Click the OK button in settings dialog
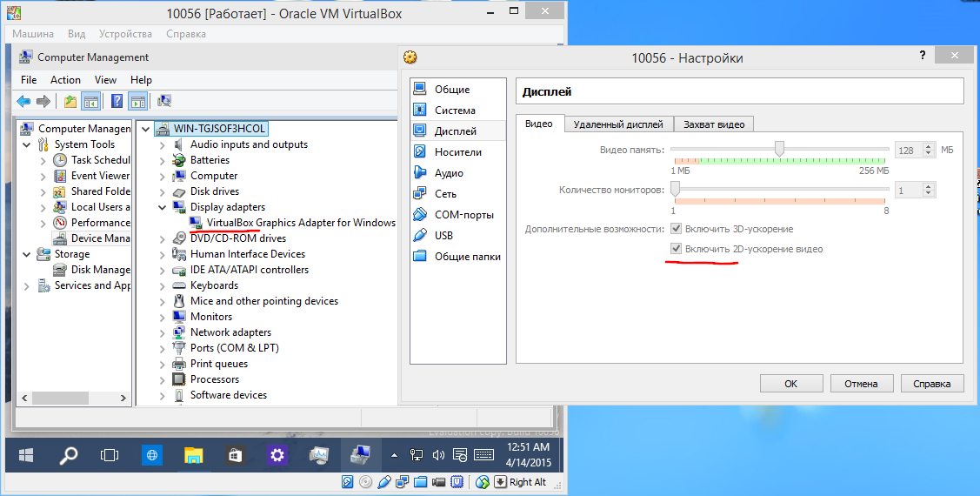980x496 pixels. tap(791, 384)
